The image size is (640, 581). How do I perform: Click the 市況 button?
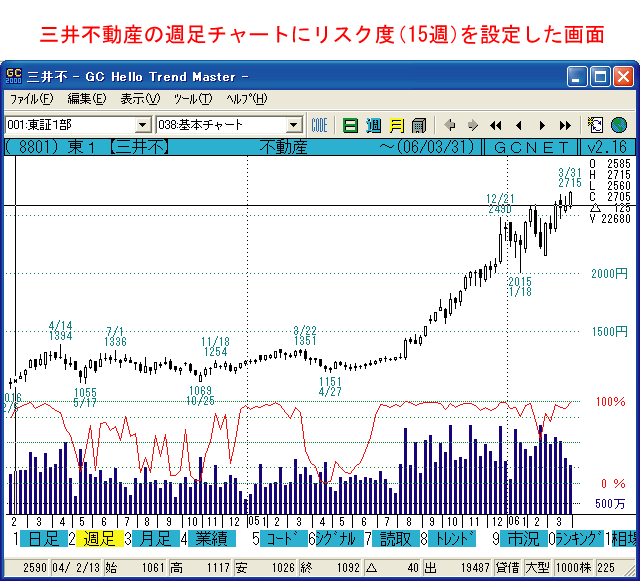(523, 539)
